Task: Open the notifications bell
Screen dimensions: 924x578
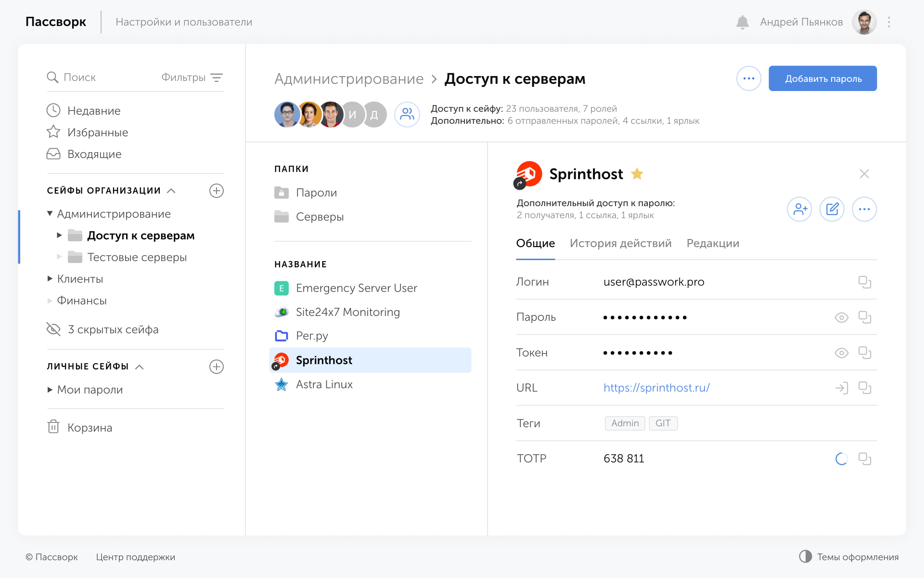Action: (743, 22)
